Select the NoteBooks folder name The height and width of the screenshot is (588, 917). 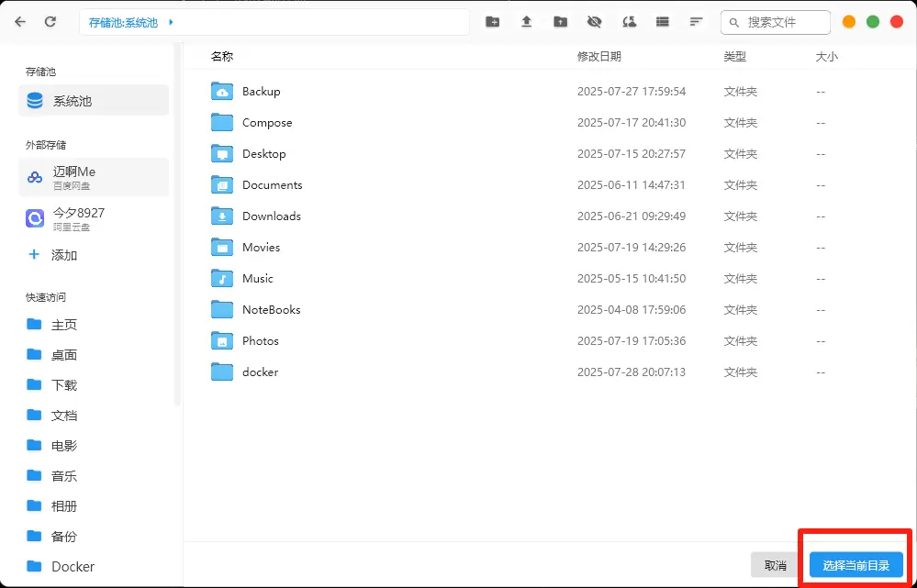pyautogui.click(x=272, y=309)
